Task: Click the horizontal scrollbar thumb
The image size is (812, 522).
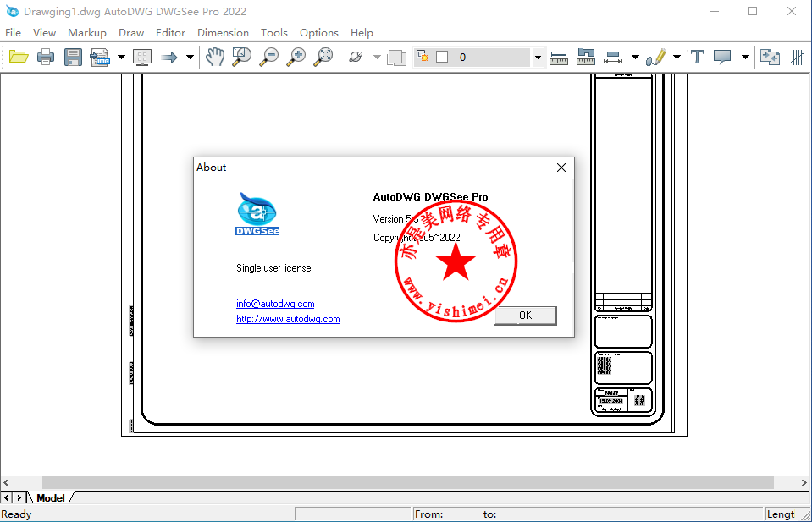Action: [x=407, y=482]
